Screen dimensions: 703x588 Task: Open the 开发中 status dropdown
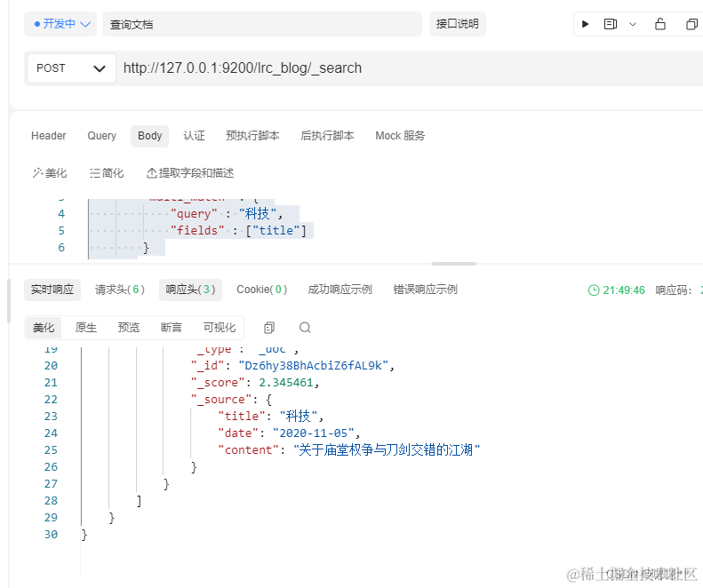[x=60, y=24]
